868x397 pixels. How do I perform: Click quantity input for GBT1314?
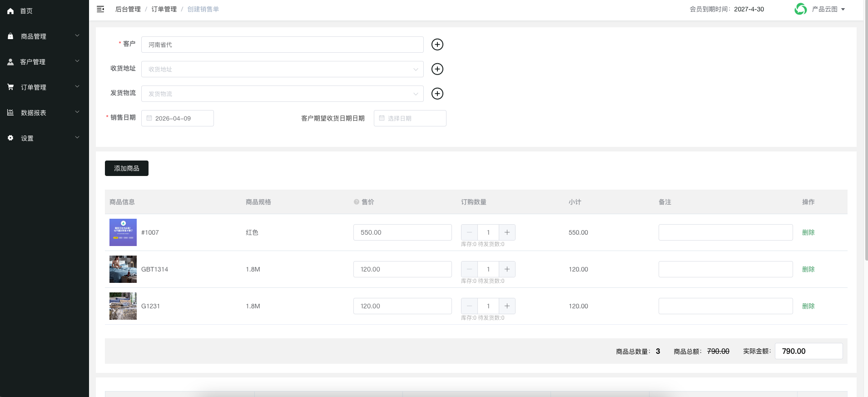[488, 269]
